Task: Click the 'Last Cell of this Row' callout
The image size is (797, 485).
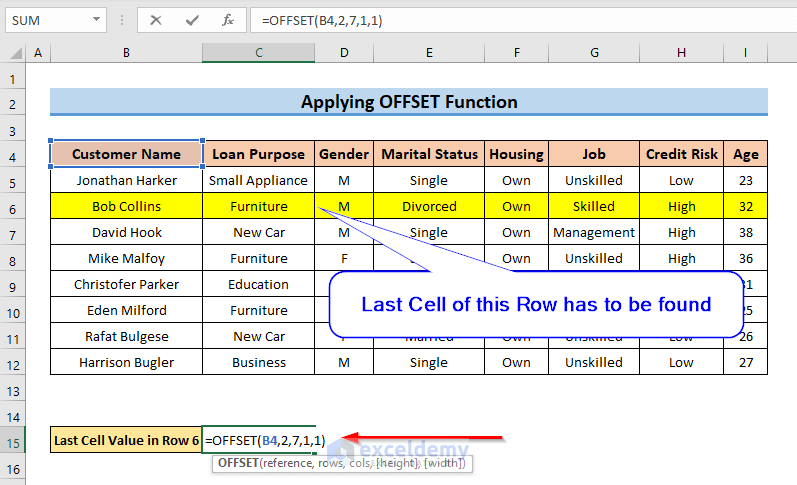Action: click(x=536, y=304)
